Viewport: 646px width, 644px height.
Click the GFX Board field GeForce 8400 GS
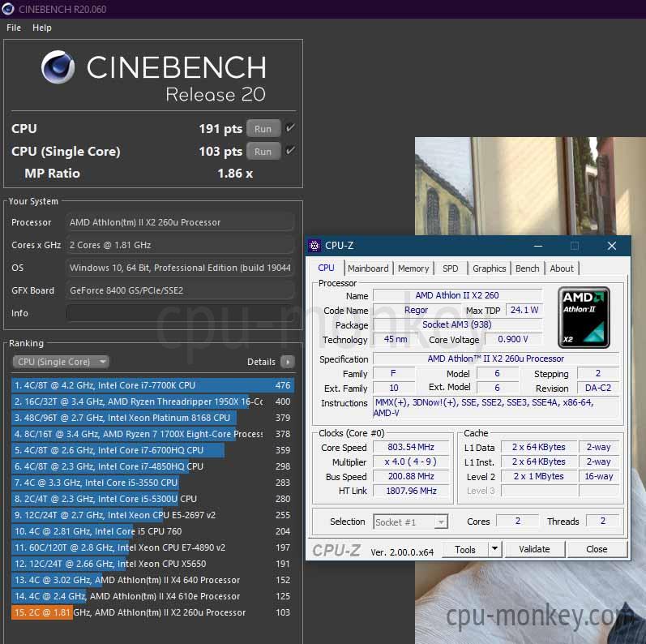click(x=180, y=290)
